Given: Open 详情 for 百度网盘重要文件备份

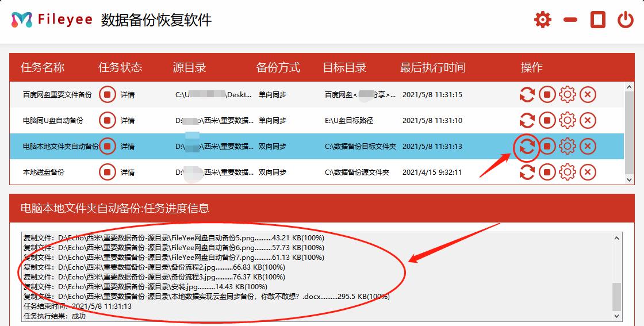Looking at the screenshot, I should [128, 95].
